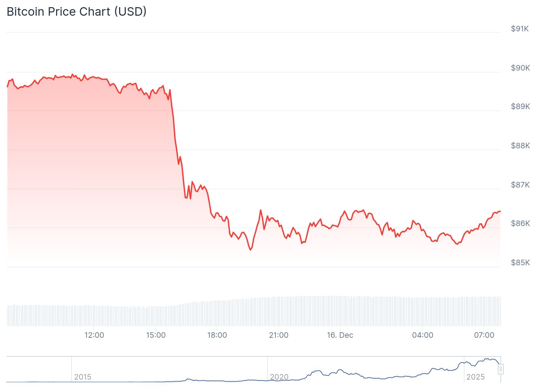Select the $87K y-axis label
Viewport: 537px width, 392px height.
pos(520,185)
